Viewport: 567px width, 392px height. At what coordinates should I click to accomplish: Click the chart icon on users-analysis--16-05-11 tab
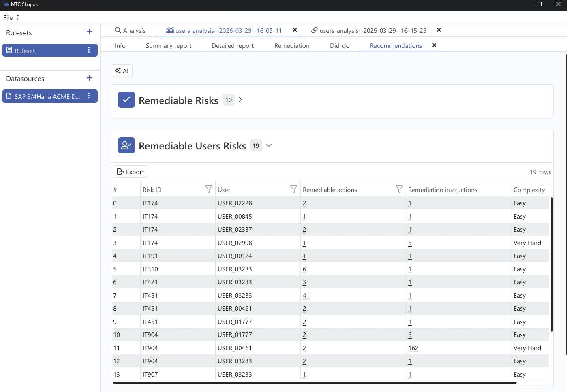(170, 30)
